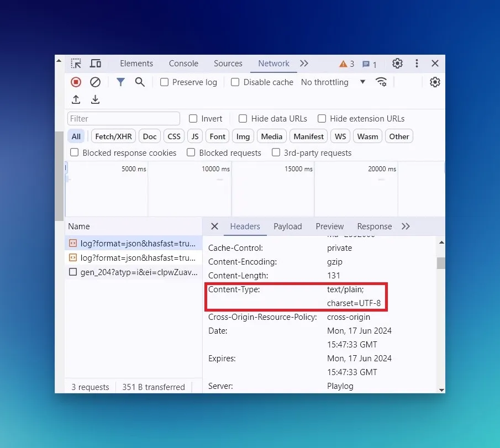
Task: Filter by Media requests
Action: coord(272,136)
